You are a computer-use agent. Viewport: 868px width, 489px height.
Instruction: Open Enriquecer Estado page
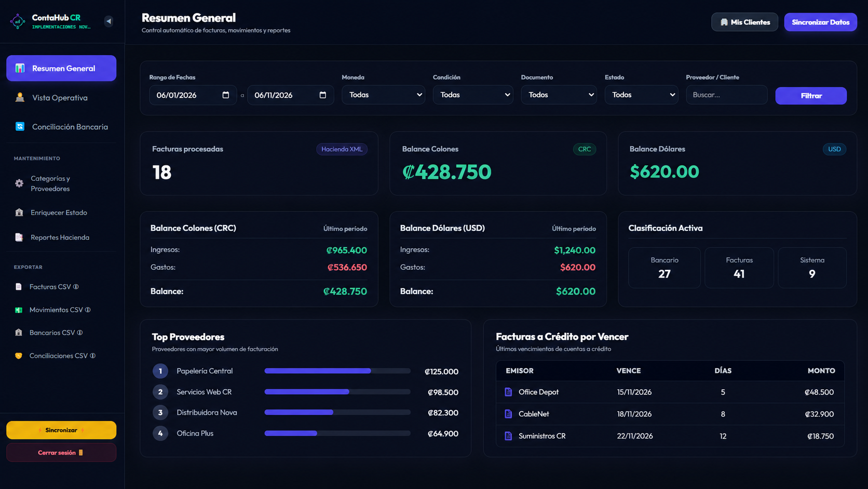61,213
